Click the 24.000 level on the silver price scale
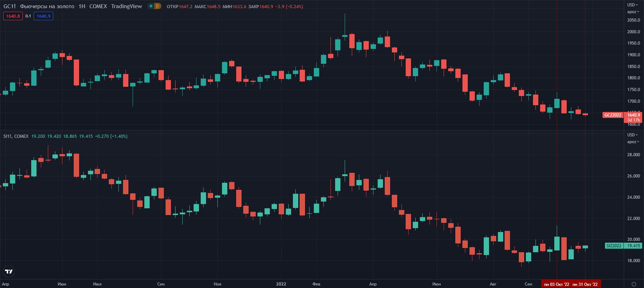 tap(633, 197)
